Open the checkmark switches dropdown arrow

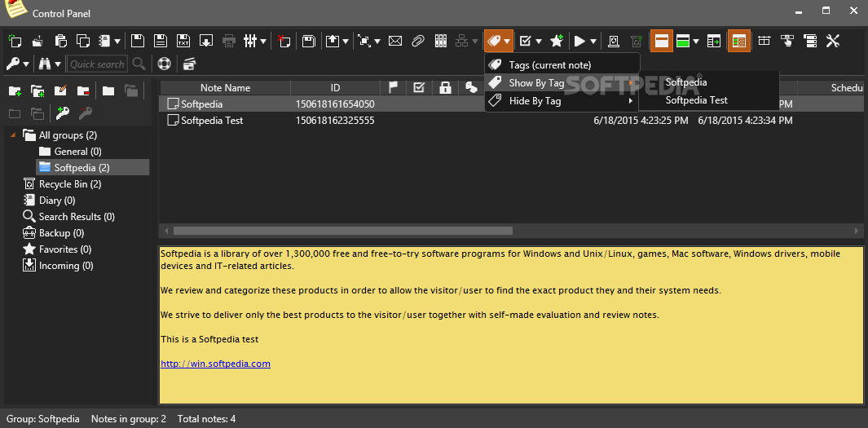click(x=539, y=41)
